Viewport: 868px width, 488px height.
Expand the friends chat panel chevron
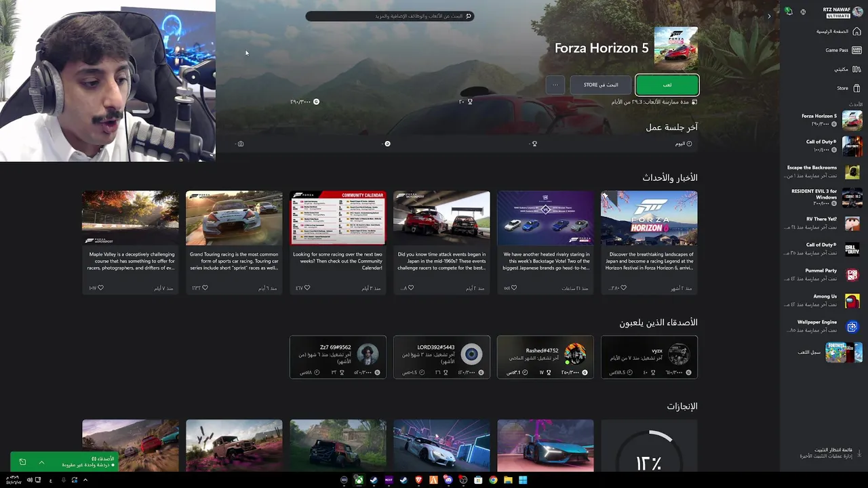41,462
